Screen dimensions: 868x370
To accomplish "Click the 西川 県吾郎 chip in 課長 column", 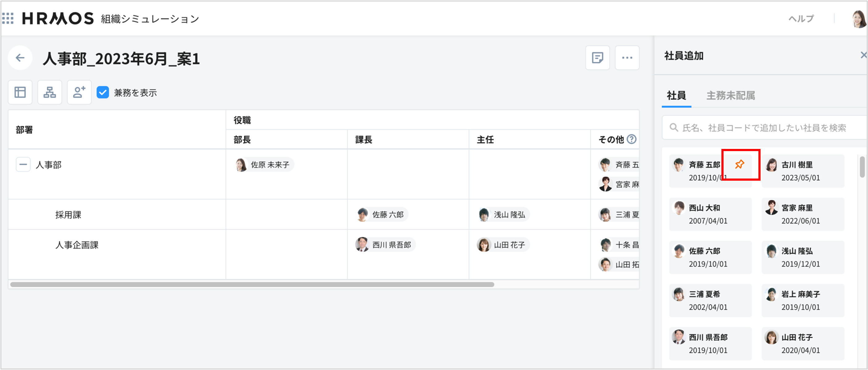I will (x=386, y=245).
